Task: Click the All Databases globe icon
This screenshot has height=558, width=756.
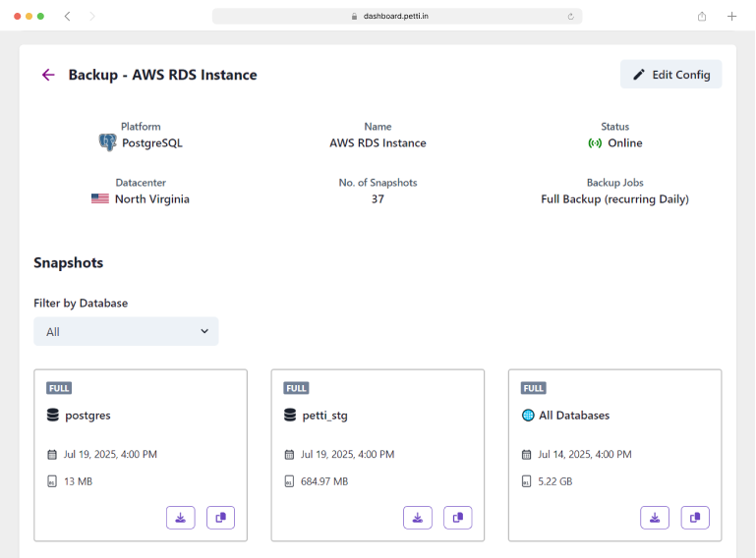Action: 528,415
